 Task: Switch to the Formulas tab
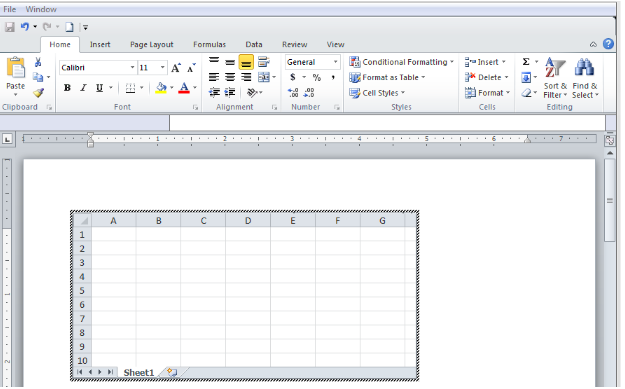[210, 44]
